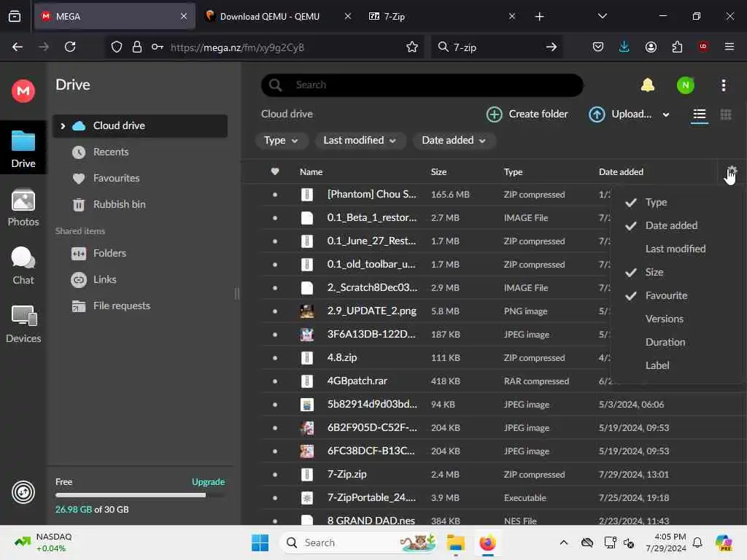
Task: Switch to grid thumbnail view
Action: 725,114
